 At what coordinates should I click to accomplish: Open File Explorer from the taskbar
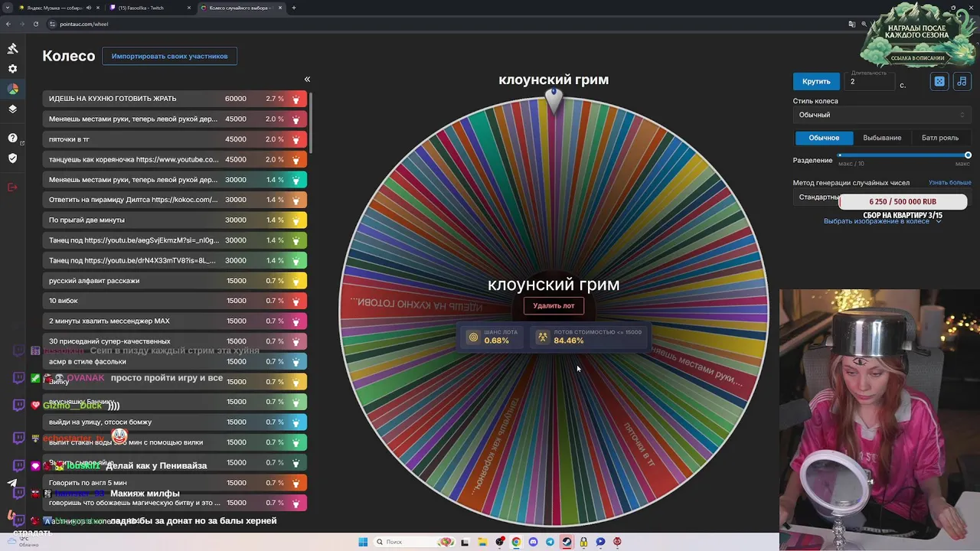(x=483, y=542)
